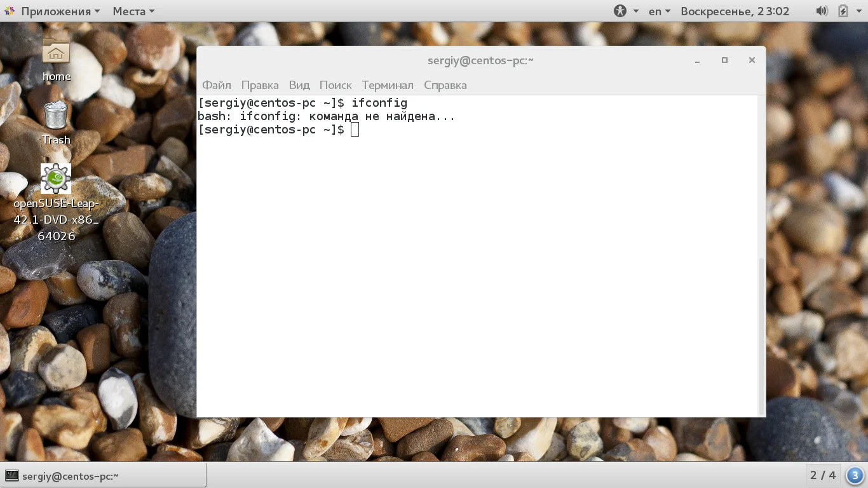
Task: Click the volume speaker icon
Action: [822, 11]
